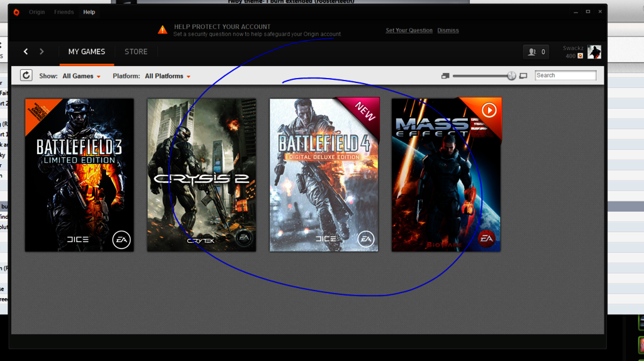The image size is (644, 361).
Task: Close the Origin window
Action: 600,12
